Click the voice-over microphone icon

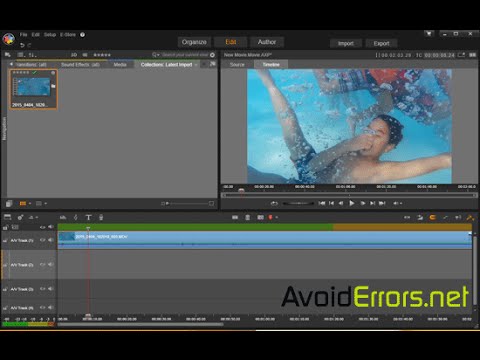coord(101,218)
